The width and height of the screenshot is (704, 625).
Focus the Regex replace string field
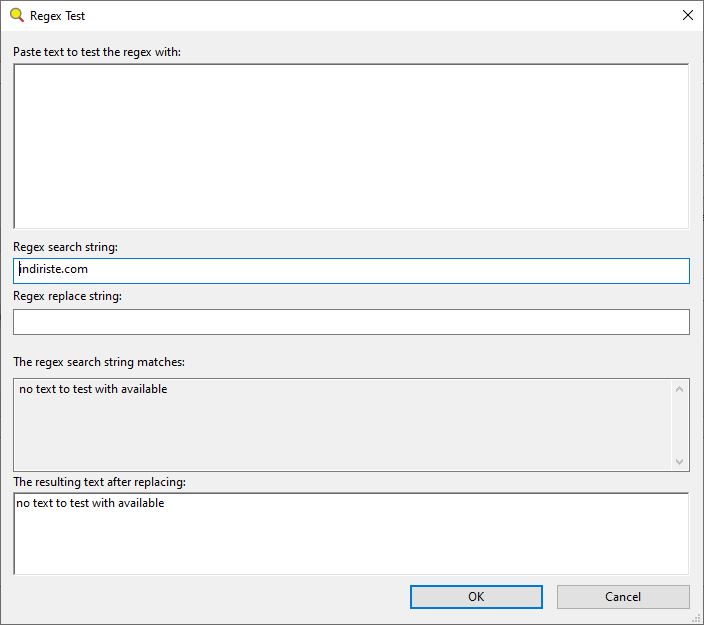click(x=351, y=321)
